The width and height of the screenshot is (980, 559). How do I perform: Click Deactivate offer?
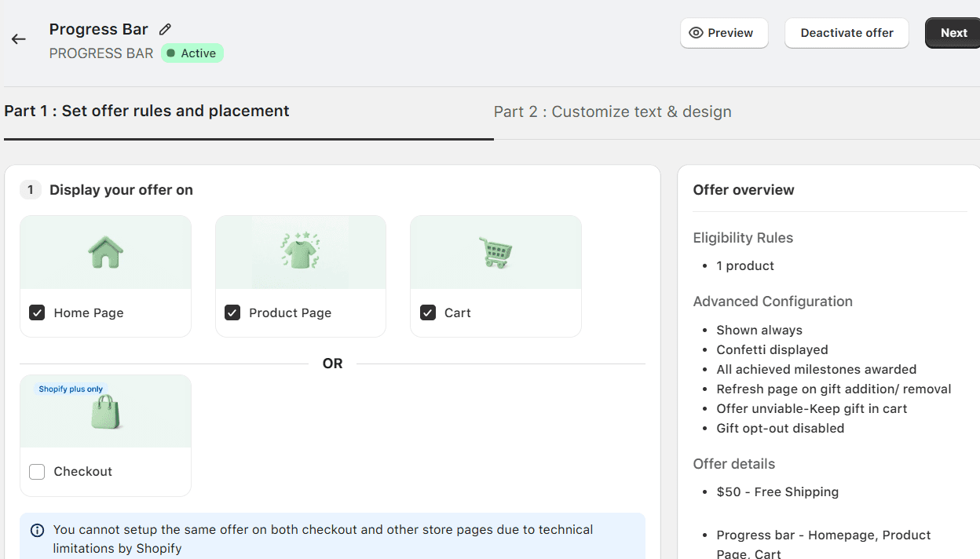tap(847, 32)
